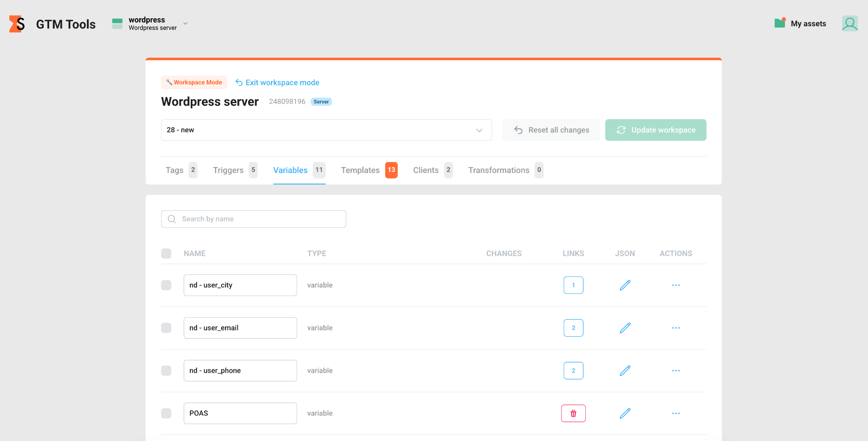Edit the POAS name field
The height and width of the screenshot is (441, 868).
tap(240, 413)
